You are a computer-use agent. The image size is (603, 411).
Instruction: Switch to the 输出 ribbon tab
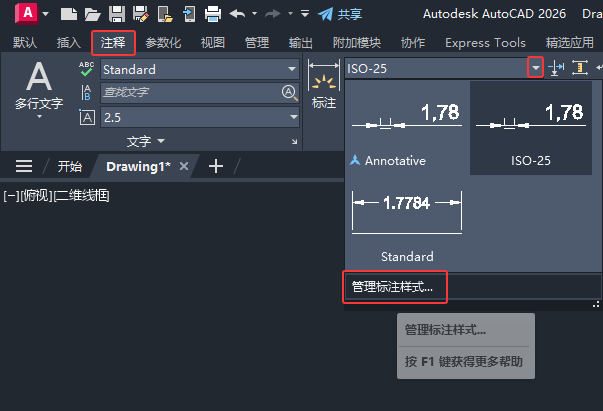[x=301, y=43]
